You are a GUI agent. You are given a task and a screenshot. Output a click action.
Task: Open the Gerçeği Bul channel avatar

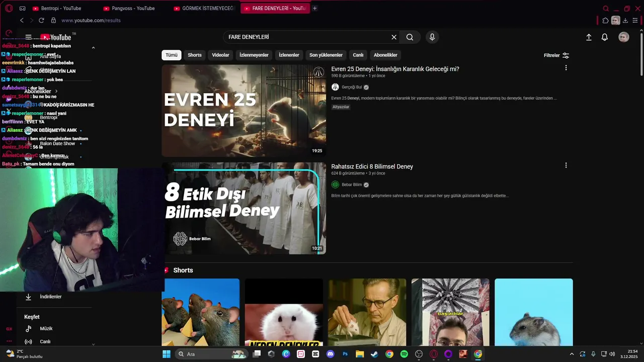(335, 87)
